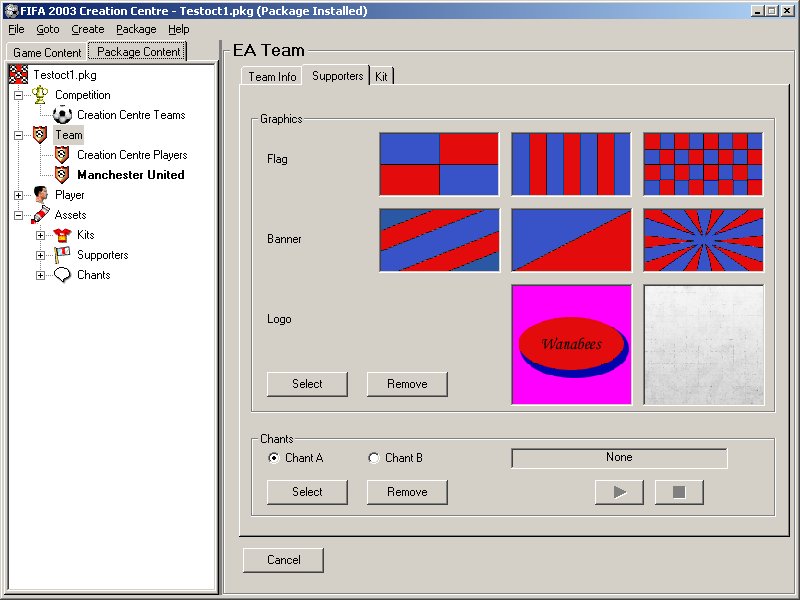The image size is (800, 600).
Task: Click the soccer ball icon beside Creation Centre Teams
Action: pyautogui.click(x=62, y=115)
